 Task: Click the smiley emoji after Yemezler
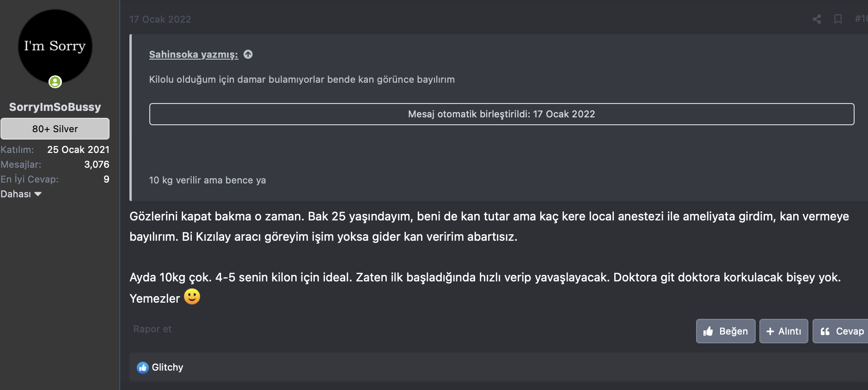point(192,297)
